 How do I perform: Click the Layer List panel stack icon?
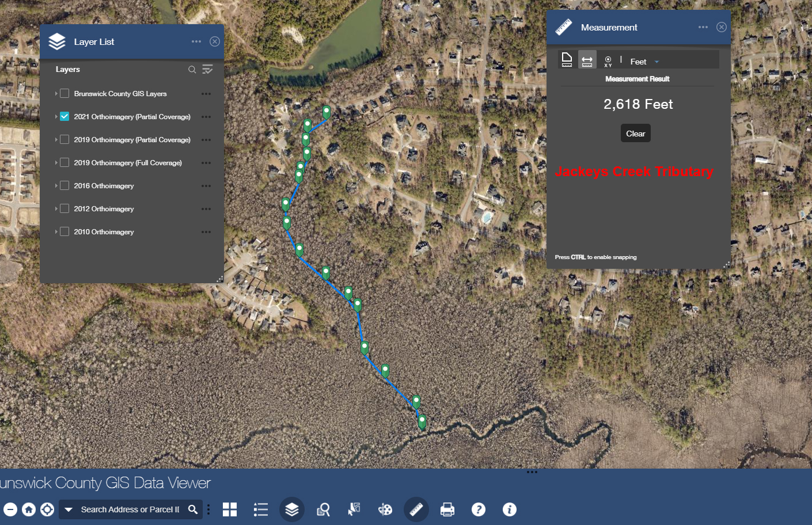(x=57, y=41)
